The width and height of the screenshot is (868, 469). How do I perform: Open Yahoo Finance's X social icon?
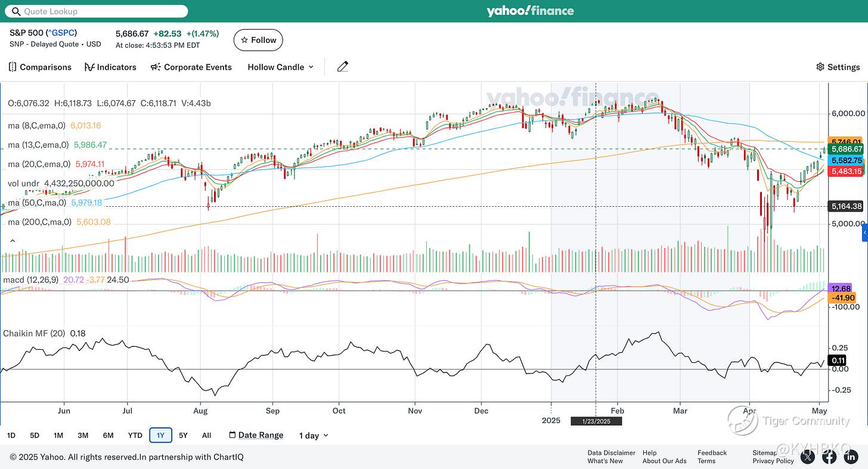pos(808,457)
